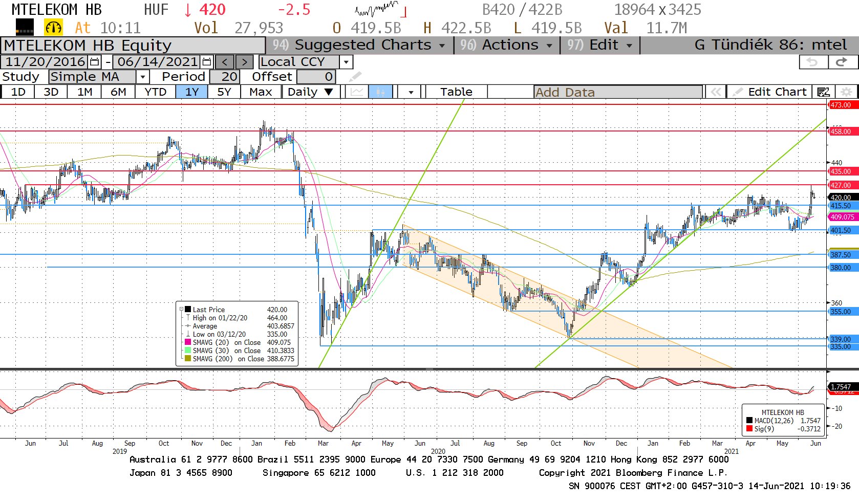Viewport: 859px width, 504px height.
Task: Click the double-left collapse arrows icon
Action: (716, 92)
